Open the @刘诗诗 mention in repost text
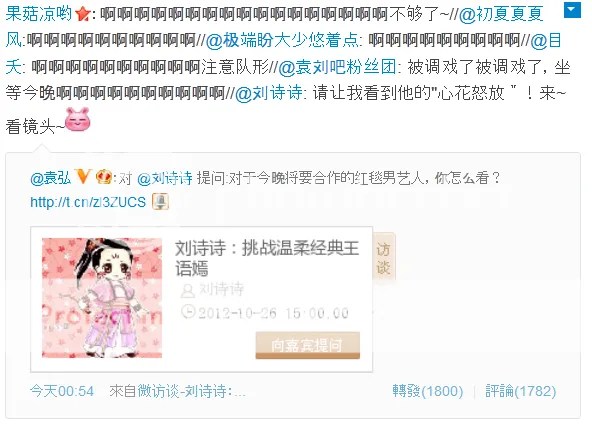592x432 pixels. [268, 93]
